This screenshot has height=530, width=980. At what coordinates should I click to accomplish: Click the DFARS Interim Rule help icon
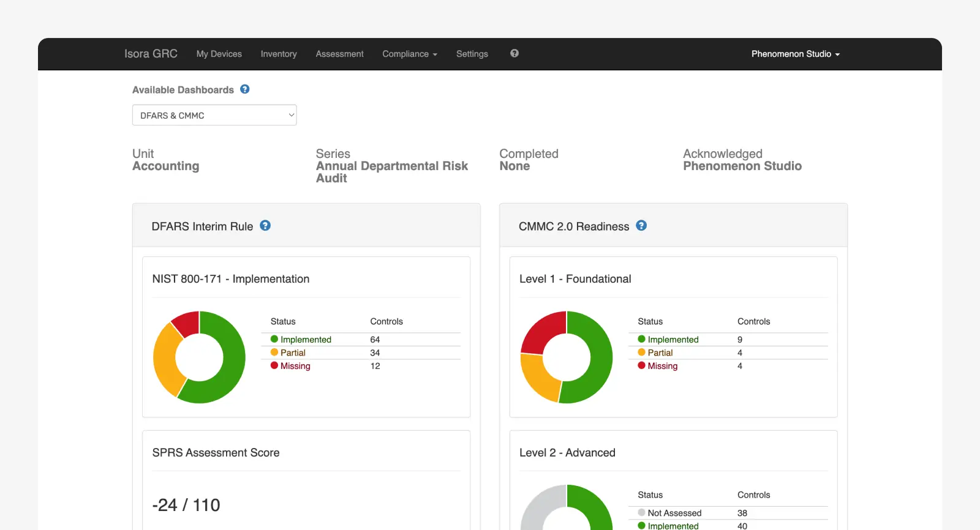pos(265,226)
